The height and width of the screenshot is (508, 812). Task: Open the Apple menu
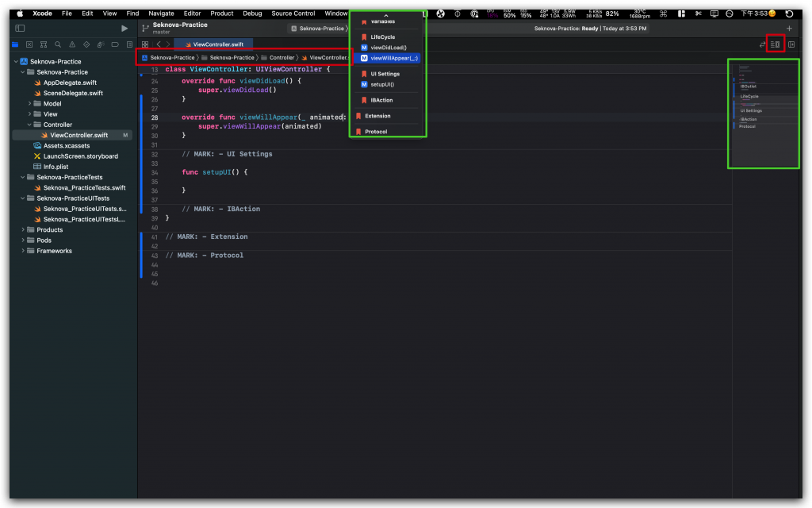[20, 13]
